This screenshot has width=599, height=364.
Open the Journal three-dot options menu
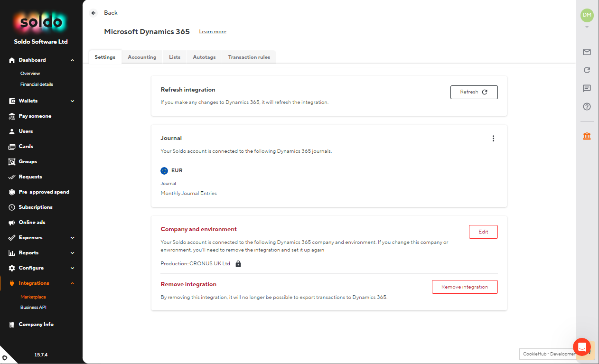point(493,139)
